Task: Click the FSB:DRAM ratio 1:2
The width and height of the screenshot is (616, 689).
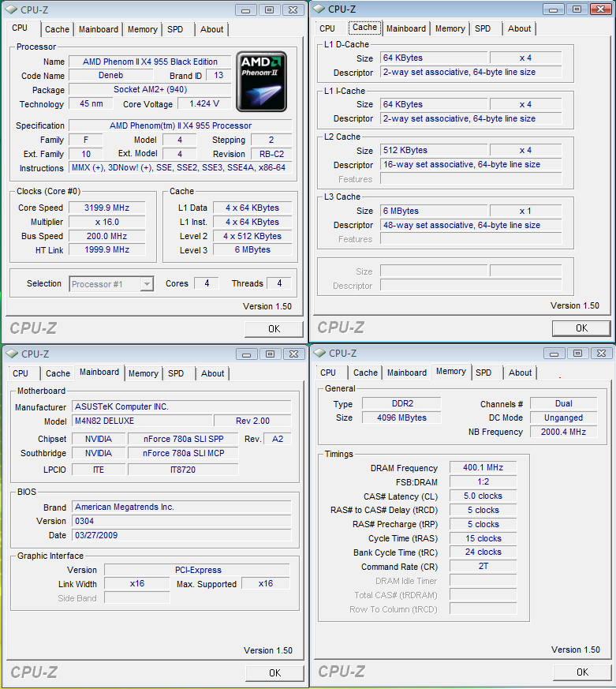Action: coord(483,482)
